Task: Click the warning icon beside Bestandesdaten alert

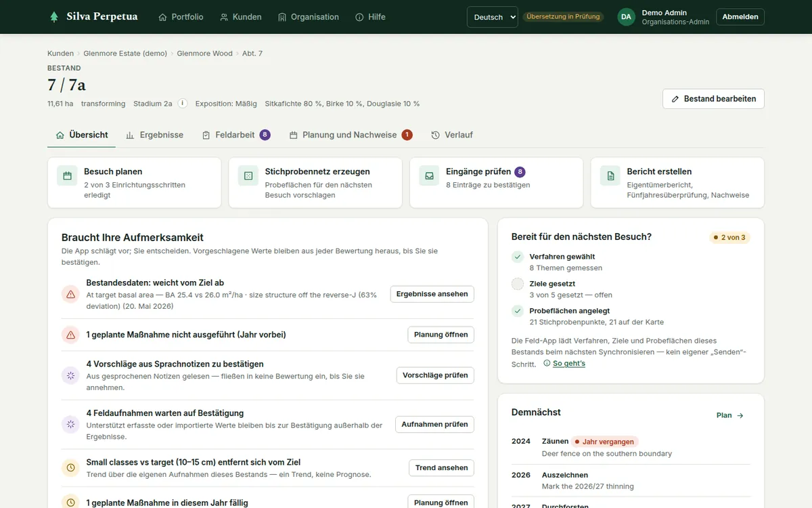Action: (70, 294)
